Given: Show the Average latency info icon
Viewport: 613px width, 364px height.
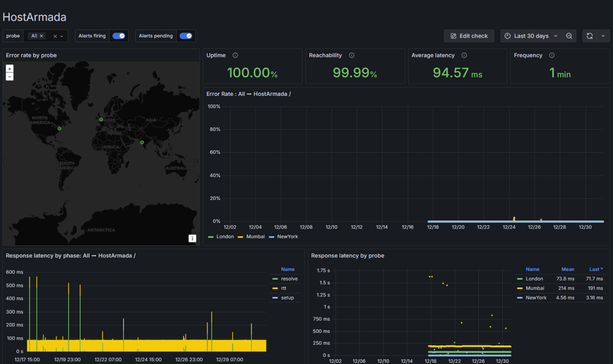Looking at the screenshot, I should [464, 55].
